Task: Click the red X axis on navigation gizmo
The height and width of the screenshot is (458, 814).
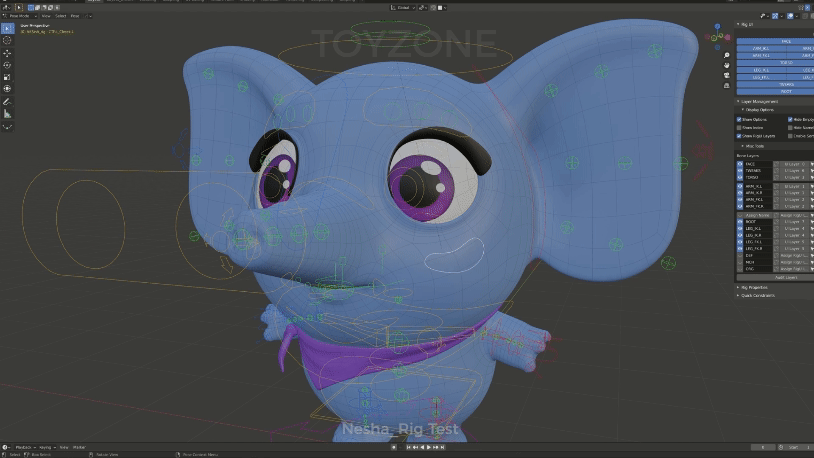Action: coord(727,37)
